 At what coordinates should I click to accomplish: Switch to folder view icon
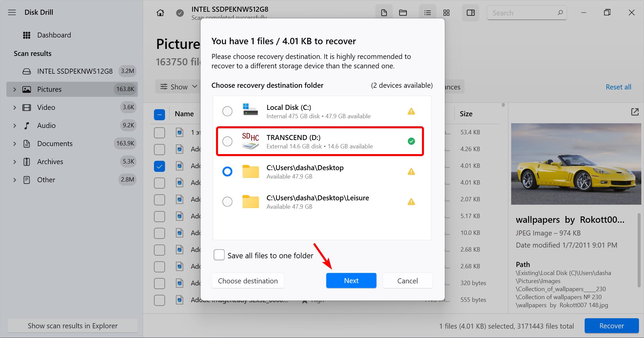403,13
